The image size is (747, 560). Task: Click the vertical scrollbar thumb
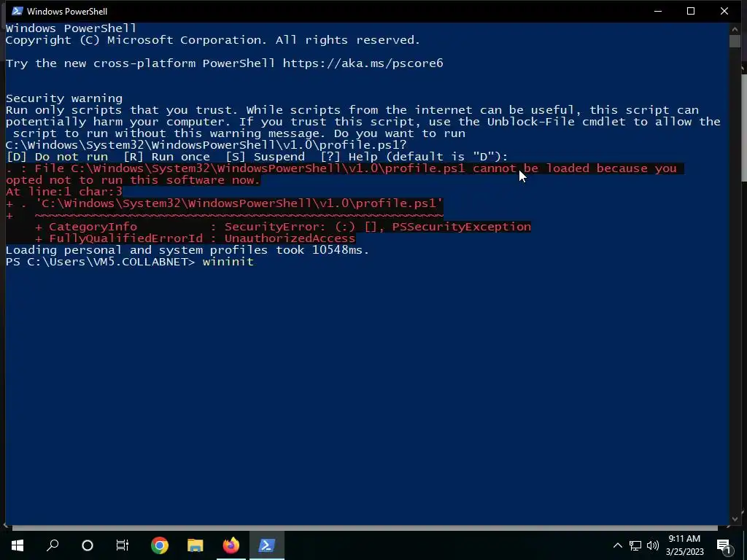735,42
